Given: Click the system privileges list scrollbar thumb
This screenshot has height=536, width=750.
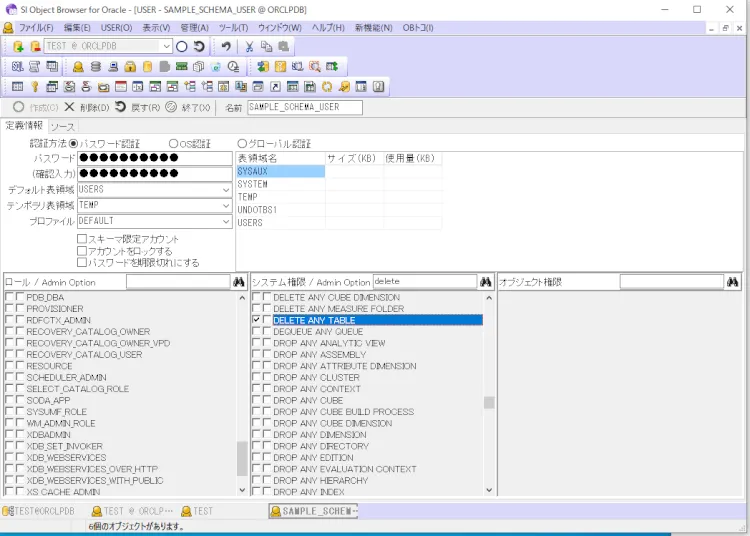Looking at the screenshot, I should click(489, 403).
